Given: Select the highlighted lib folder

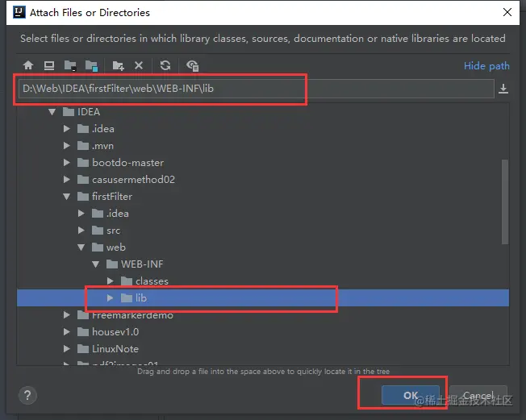Looking at the screenshot, I should [263, 297].
